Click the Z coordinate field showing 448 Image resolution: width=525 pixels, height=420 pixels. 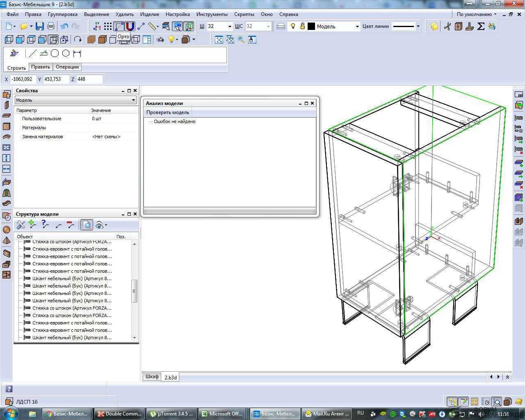pos(89,79)
